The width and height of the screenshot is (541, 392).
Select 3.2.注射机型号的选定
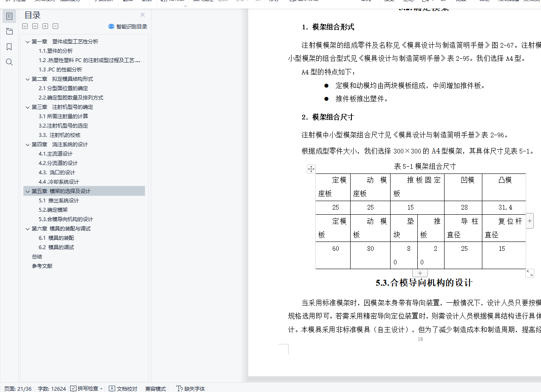[x=63, y=125]
